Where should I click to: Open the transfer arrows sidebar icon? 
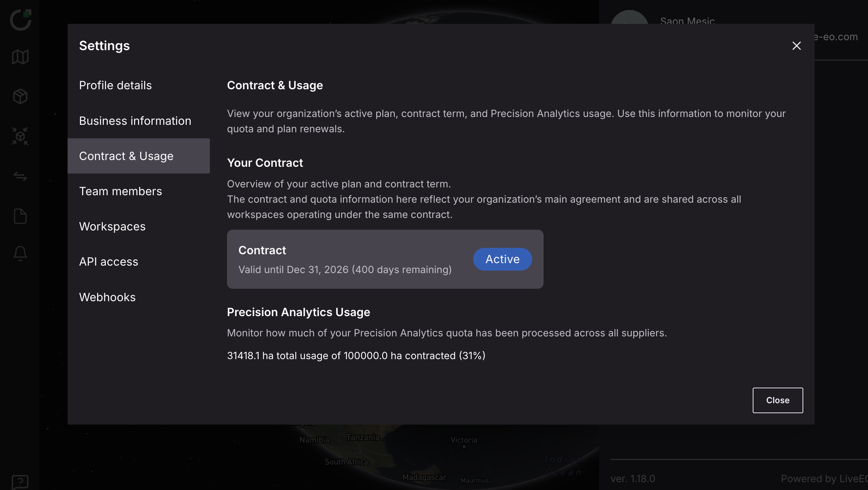point(20,176)
